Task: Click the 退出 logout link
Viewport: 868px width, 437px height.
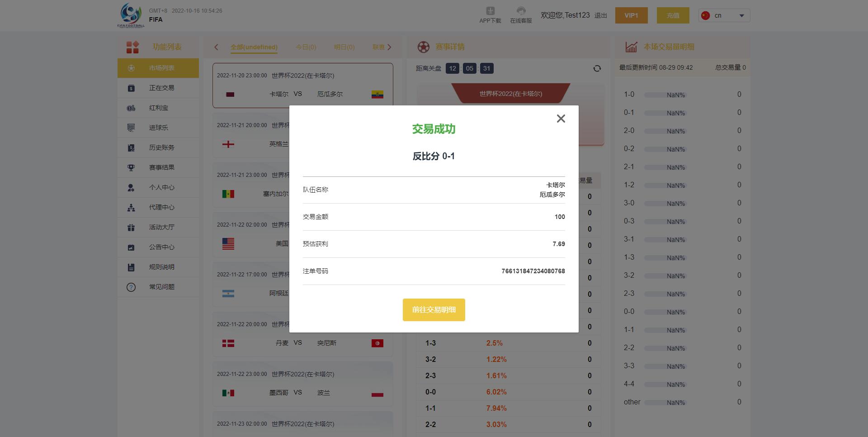Action: [600, 15]
